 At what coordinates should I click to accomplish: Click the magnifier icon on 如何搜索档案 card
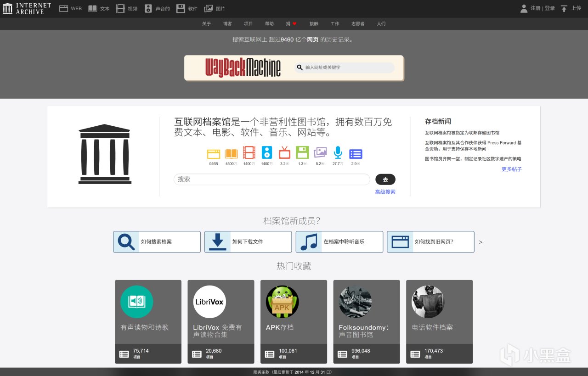126,242
